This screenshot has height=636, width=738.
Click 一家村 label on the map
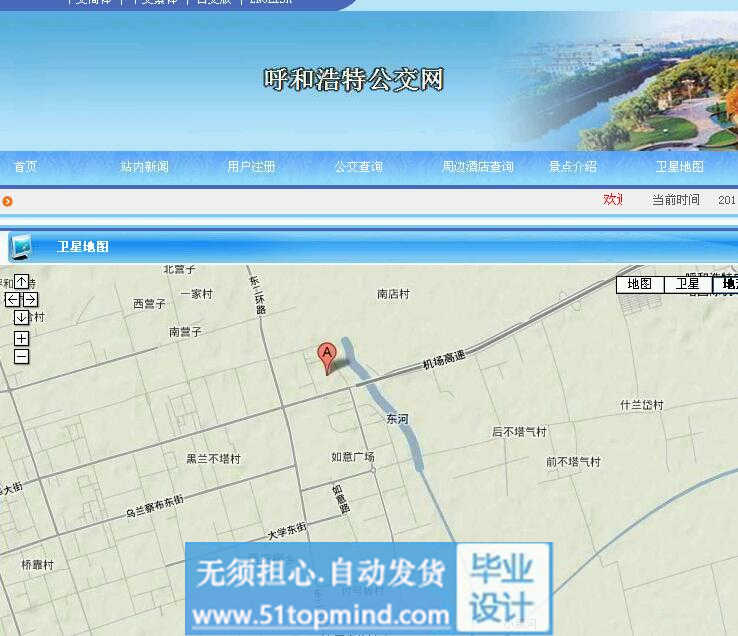pos(196,294)
